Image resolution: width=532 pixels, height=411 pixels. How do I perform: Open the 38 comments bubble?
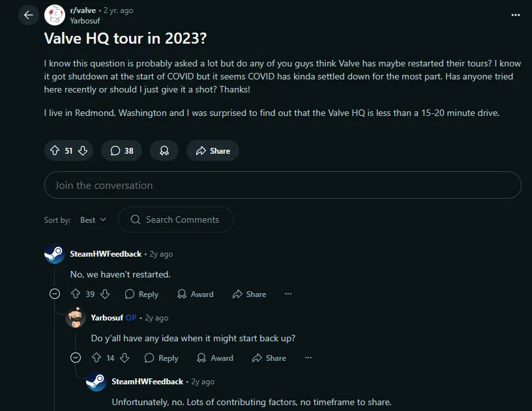[x=121, y=150]
